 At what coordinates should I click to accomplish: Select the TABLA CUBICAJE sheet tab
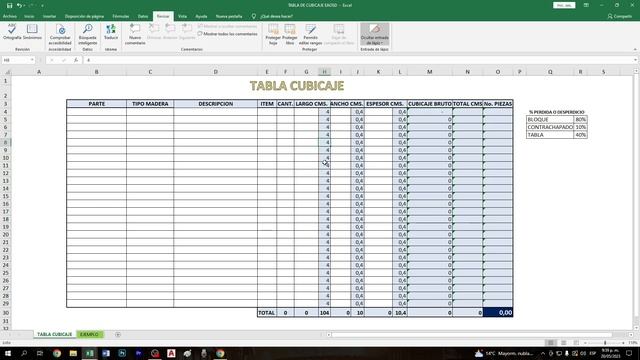pos(54,335)
